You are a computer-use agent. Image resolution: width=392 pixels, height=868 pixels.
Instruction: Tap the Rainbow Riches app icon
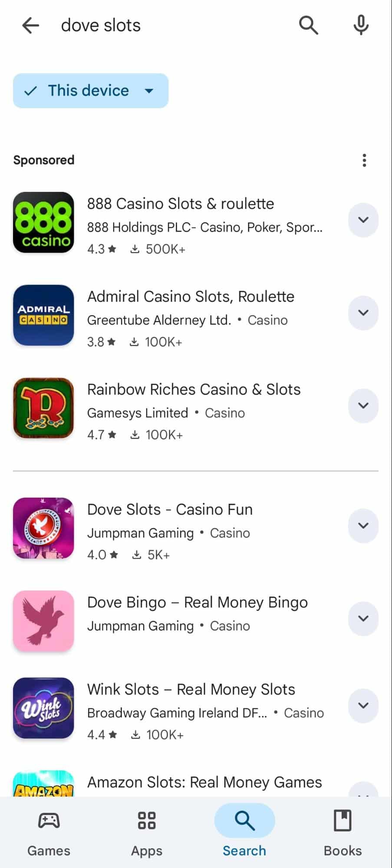tap(43, 408)
